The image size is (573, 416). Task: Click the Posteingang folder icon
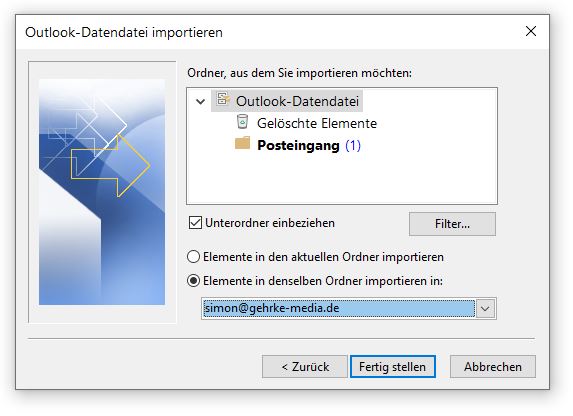tap(242, 143)
